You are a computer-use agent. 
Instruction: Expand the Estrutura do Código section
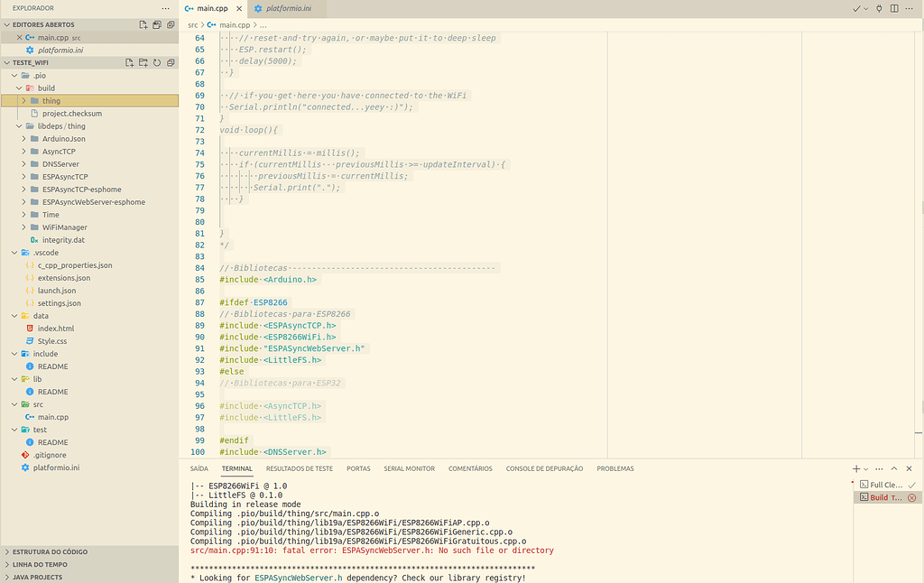tap(89, 551)
